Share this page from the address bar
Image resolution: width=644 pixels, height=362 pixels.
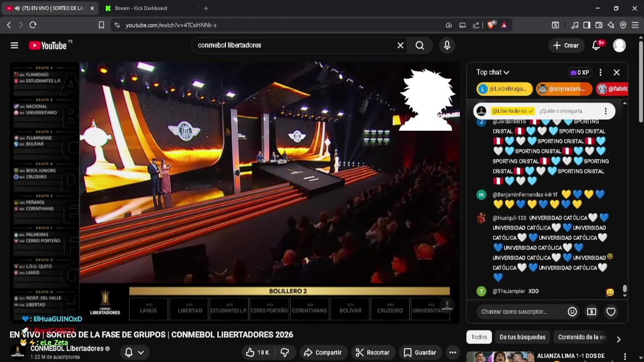coord(476,25)
